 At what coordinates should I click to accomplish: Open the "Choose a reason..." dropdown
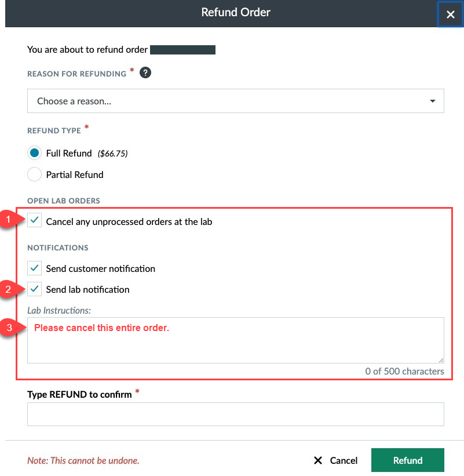tap(232, 100)
